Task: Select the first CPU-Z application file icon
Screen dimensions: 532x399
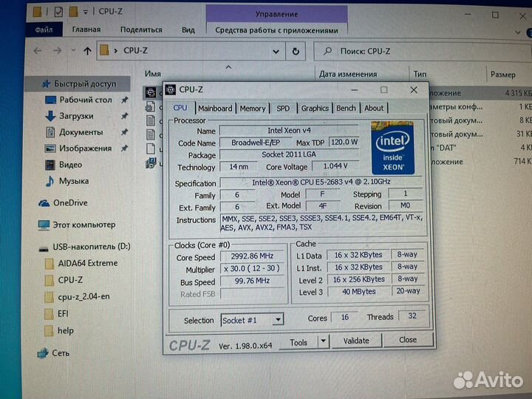Action: [x=151, y=92]
